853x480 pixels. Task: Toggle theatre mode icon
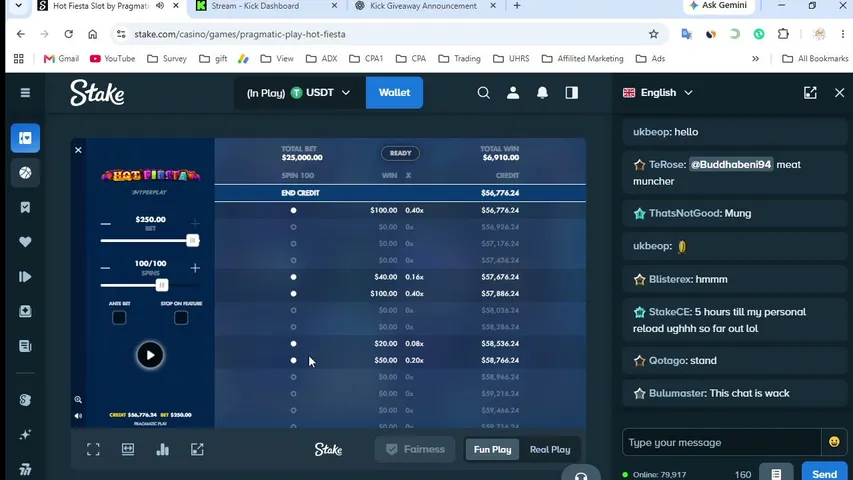coord(128,449)
